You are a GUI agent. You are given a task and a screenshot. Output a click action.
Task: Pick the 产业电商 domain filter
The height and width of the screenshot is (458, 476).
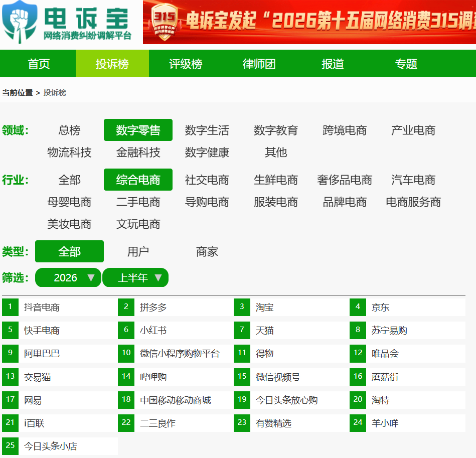point(413,130)
